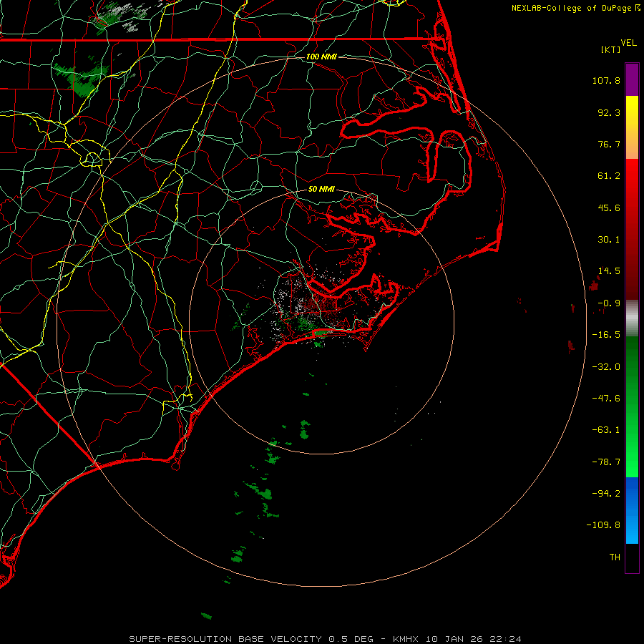644x644 pixels.
Task: Click the blue segment of velocity color bar
Action: point(632,510)
